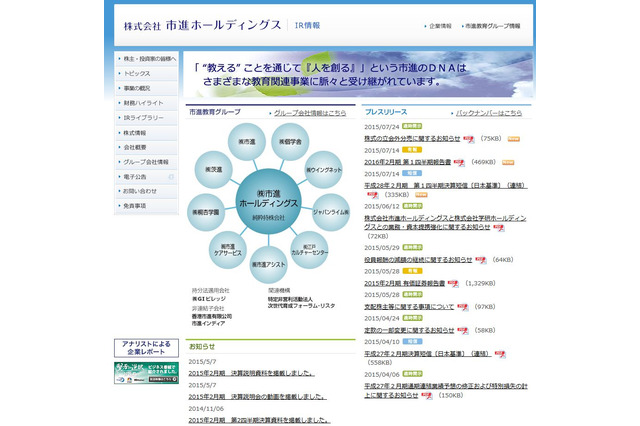The image size is (640, 426).
Task: Click PDF icon after 平成27年2月期決算短信 link
Action: click(500, 354)
